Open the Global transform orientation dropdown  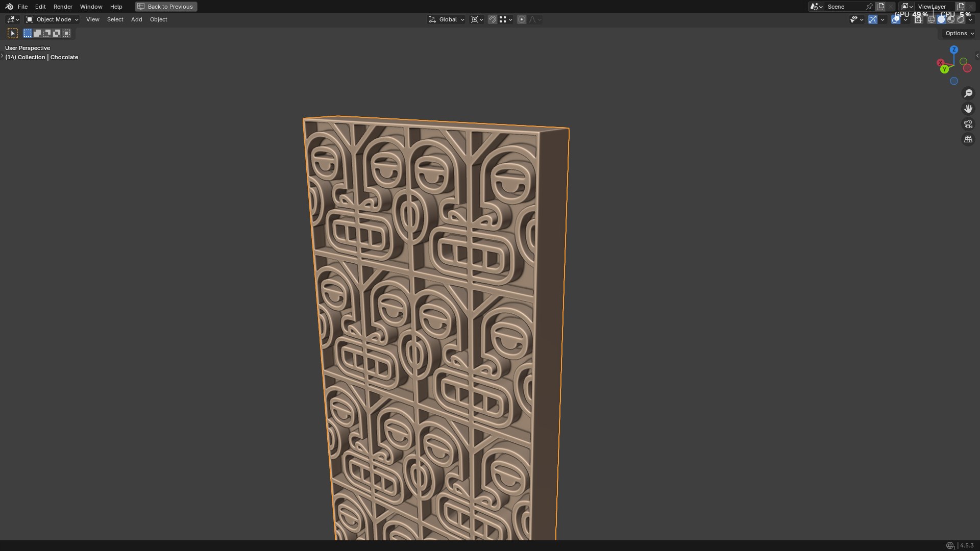(447, 19)
